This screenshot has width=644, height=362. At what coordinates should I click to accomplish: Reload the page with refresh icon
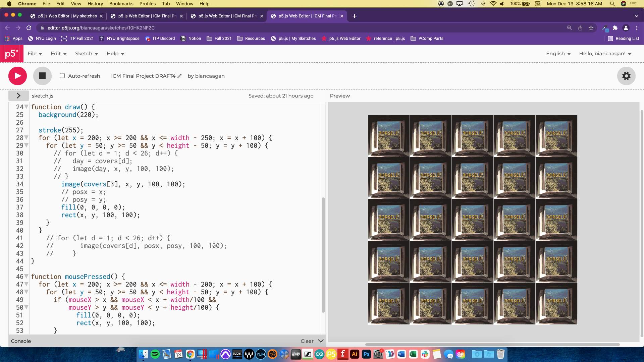click(29, 28)
